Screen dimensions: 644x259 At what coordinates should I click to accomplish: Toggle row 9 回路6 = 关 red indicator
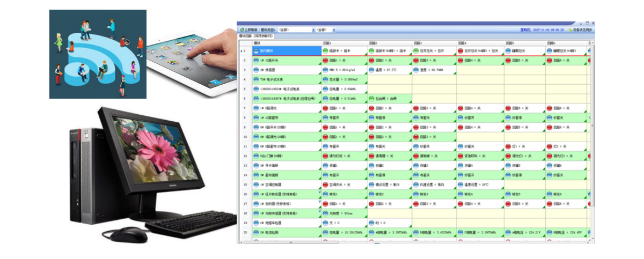click(550, 127)
